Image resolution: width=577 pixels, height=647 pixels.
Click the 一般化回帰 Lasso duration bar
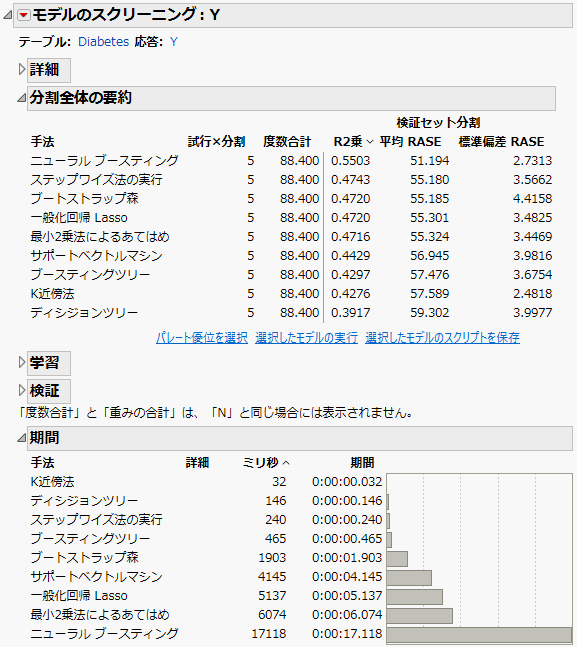pyautogui.click(x=415, y=597)
